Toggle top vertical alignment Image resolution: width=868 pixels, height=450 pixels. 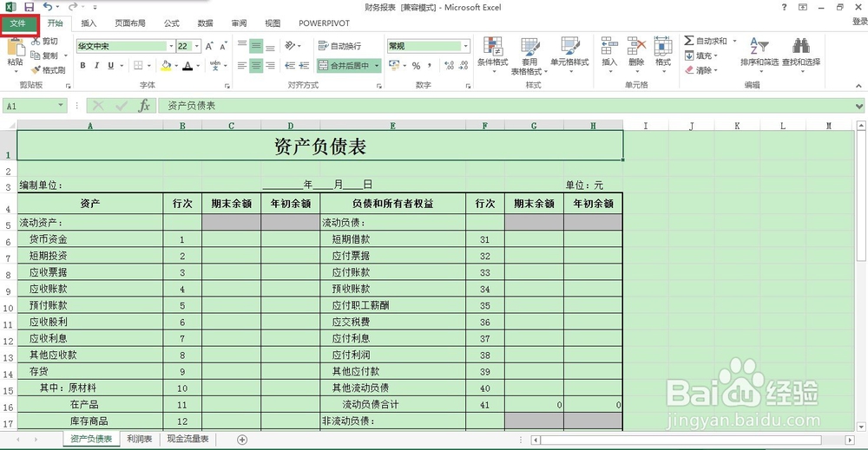(x=242, y=45)
